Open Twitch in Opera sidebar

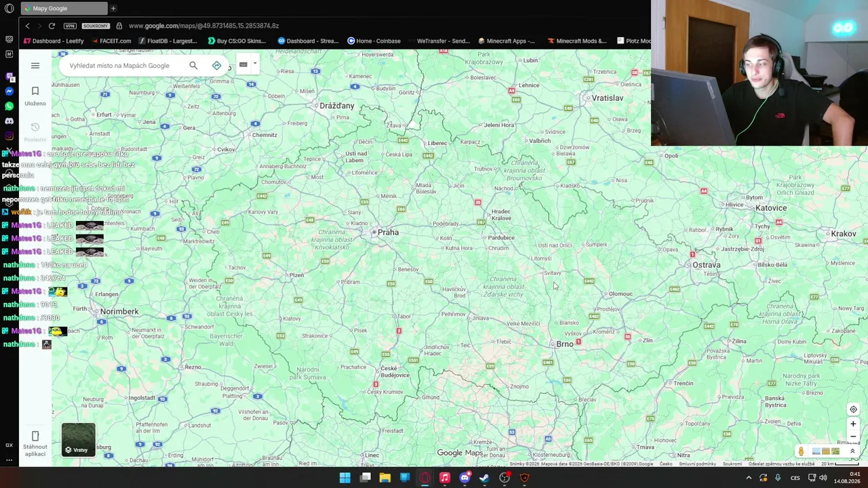pyautogui.click(x=9, y=76)
